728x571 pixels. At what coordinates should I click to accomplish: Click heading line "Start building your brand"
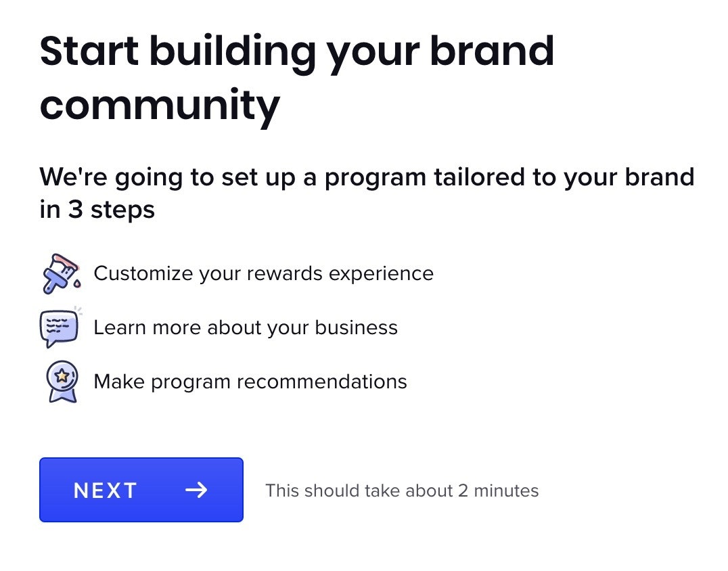point(297,51)
